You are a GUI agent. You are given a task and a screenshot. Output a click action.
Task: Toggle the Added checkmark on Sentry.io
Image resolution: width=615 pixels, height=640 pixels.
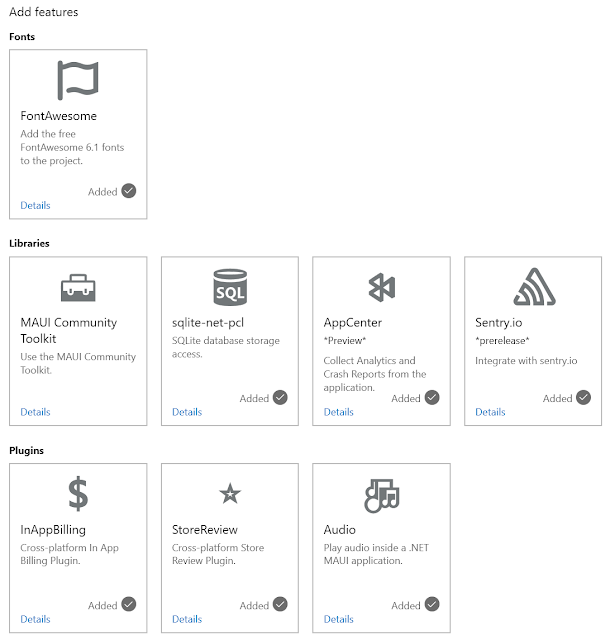point(584,397)
